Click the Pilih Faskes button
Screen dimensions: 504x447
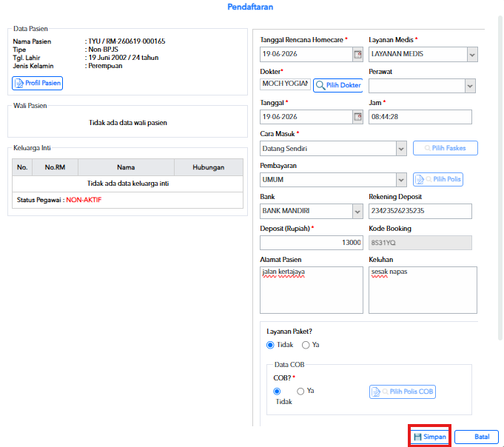point(446,148)
